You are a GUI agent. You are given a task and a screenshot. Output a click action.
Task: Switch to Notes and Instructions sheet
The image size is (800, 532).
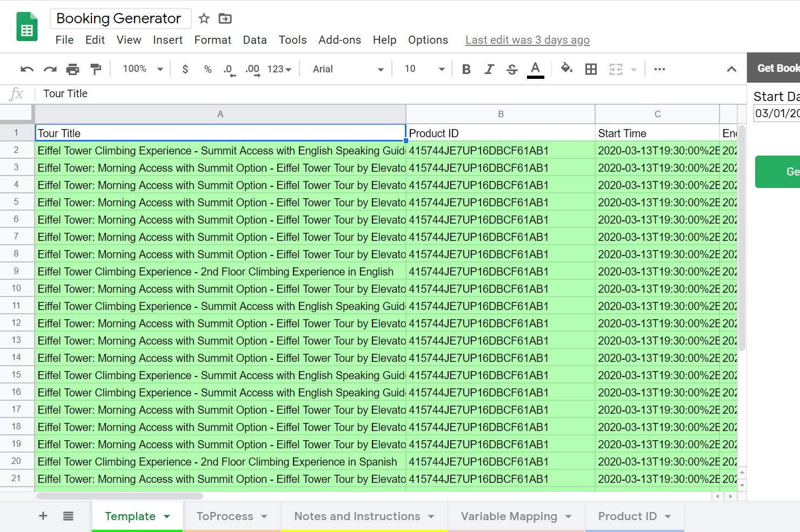click(x=357, y=516)
